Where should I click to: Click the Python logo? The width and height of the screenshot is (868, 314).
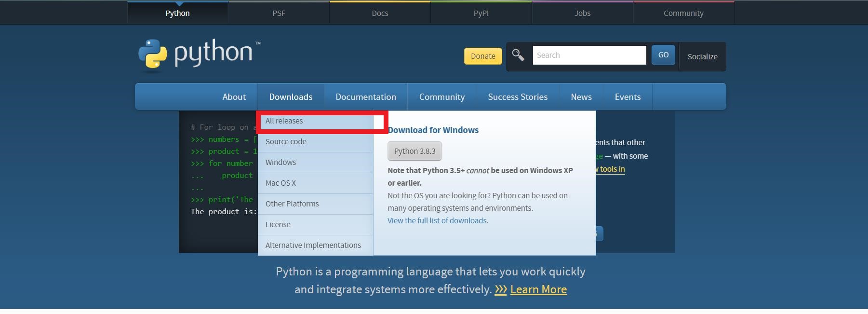click(199, 55)
